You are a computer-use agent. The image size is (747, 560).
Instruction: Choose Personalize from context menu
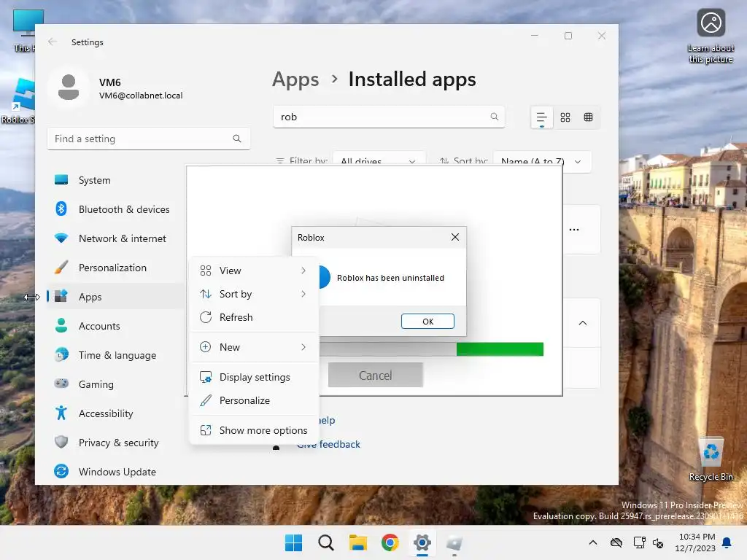tap(253, 400)
